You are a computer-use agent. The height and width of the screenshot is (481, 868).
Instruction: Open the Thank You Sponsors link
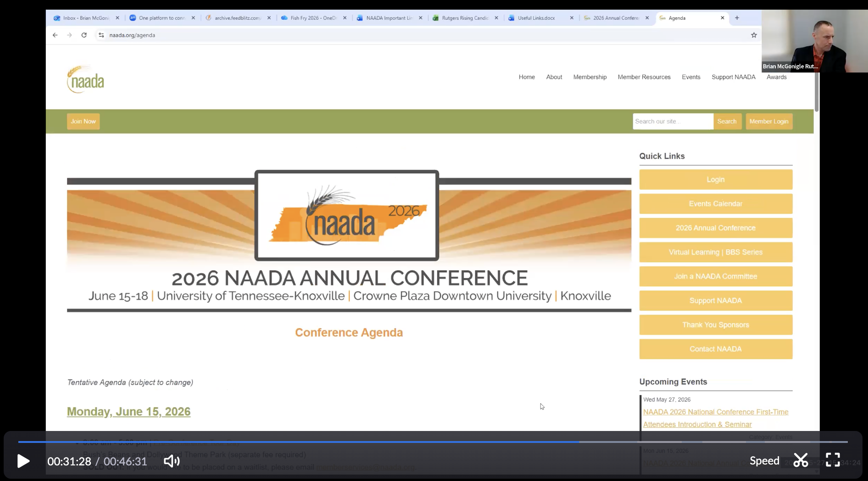(x=716, y=325)
